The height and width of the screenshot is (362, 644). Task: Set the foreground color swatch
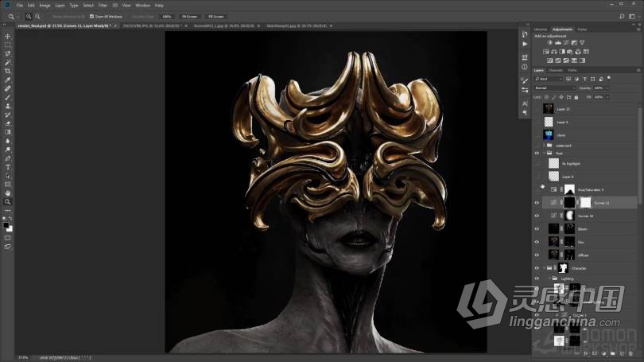tap(6, 225)
